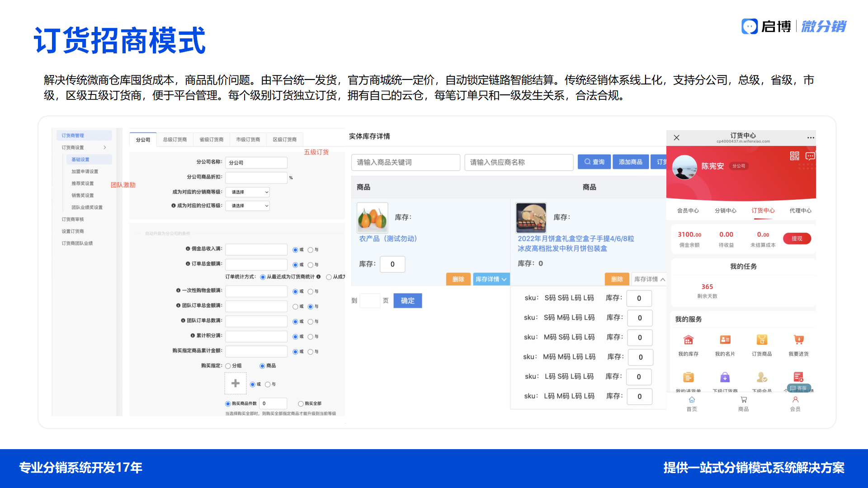Image resolution: width=868 pixels, height=488 pixels.
Task: Select 购买全部 radio option
Action: 301,404
